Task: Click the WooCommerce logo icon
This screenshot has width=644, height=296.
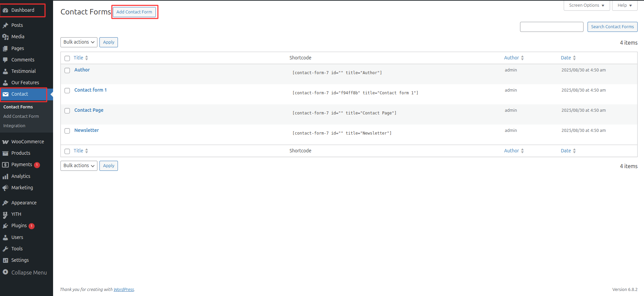Action: pos(5,142)
